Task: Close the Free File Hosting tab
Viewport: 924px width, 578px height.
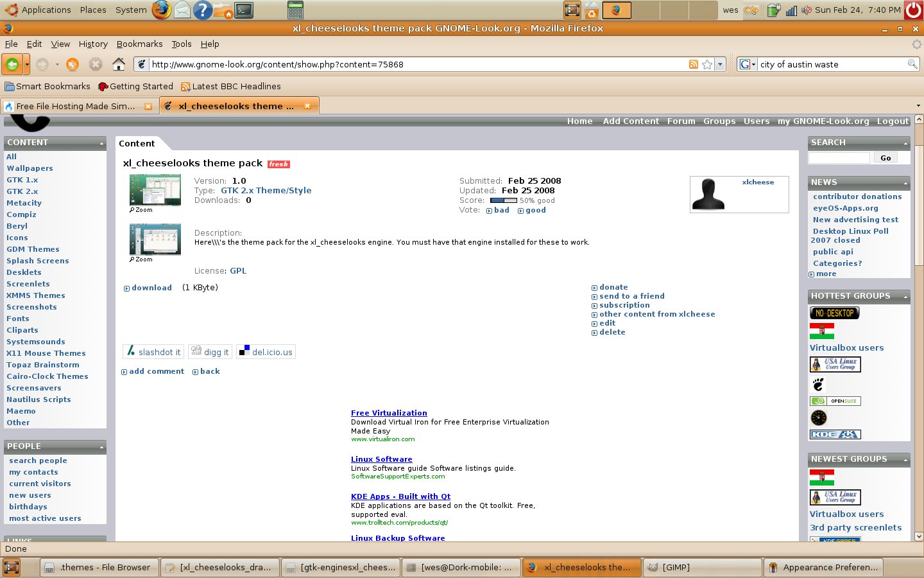Action: point(148,107)
